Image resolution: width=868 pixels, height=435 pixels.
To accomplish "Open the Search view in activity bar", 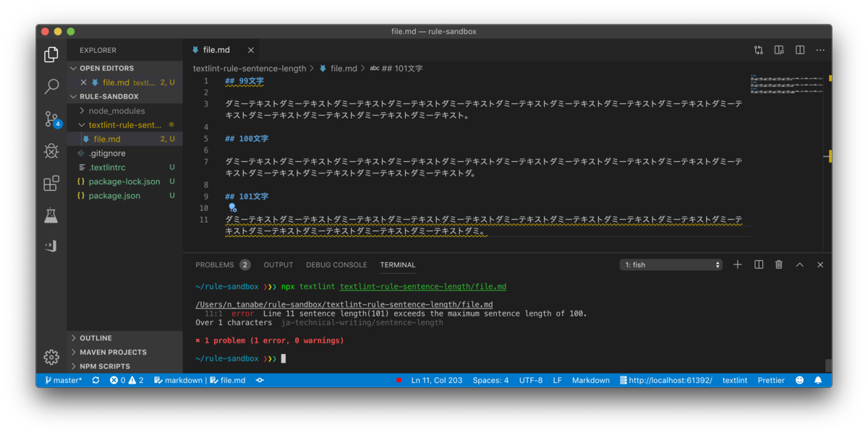I will point(51,87).
